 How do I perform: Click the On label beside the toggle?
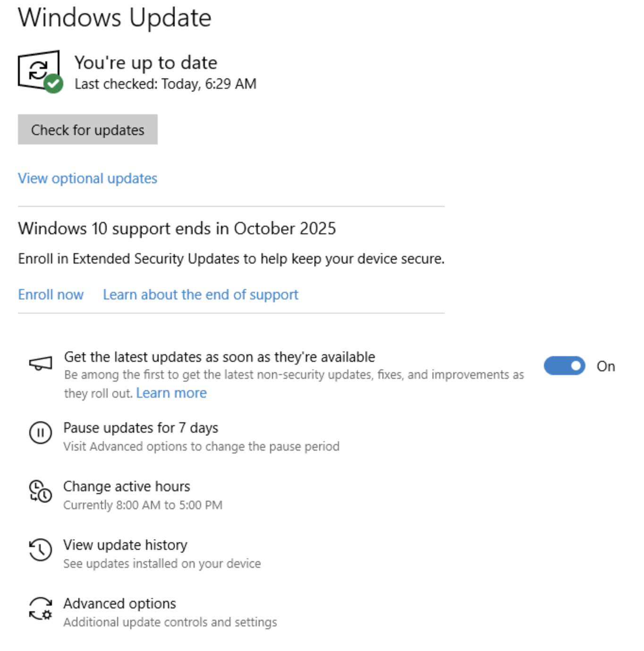(x=606, y=367)
